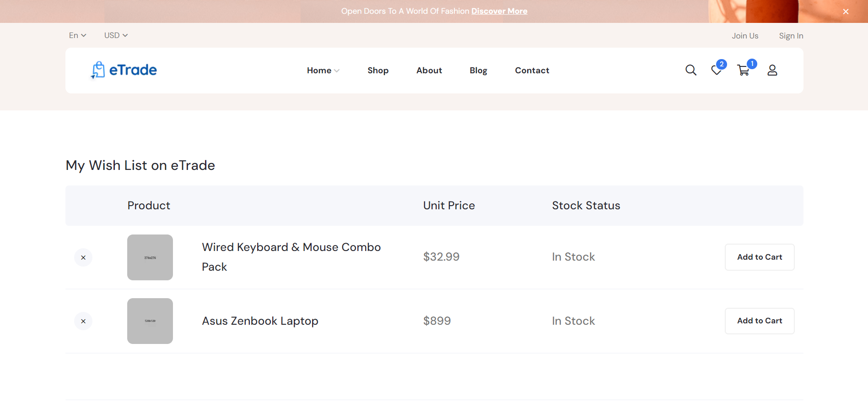
Task: Go to the Shop page
Action: coord(378,71)
